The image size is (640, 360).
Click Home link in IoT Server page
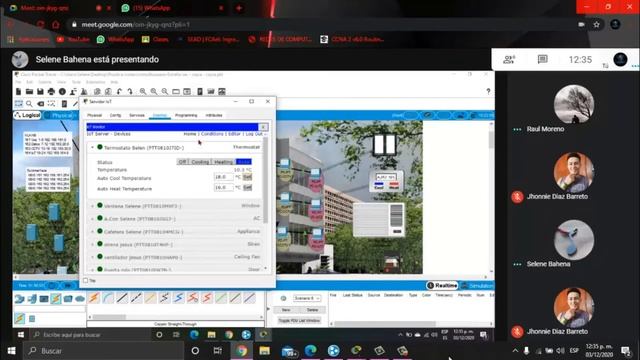click(x=189, y=134)
